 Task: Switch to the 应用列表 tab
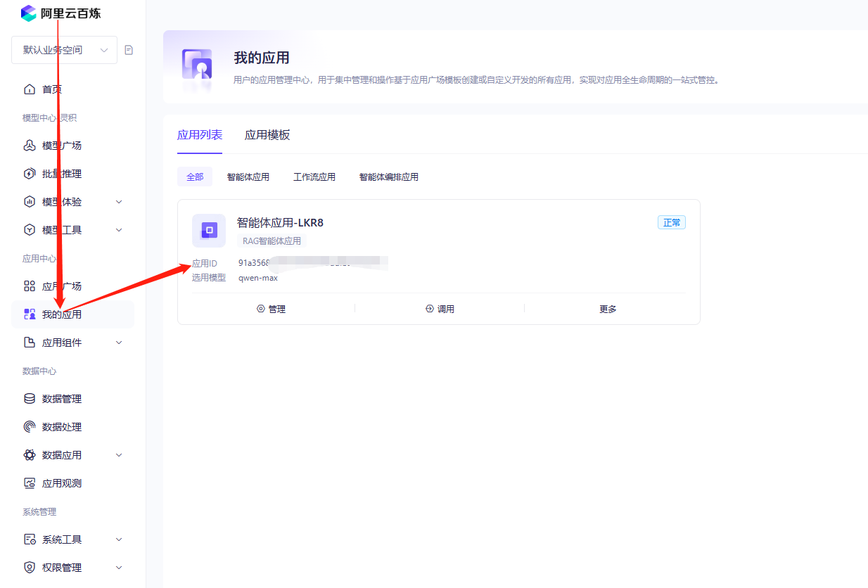click(x=200, y=135)
